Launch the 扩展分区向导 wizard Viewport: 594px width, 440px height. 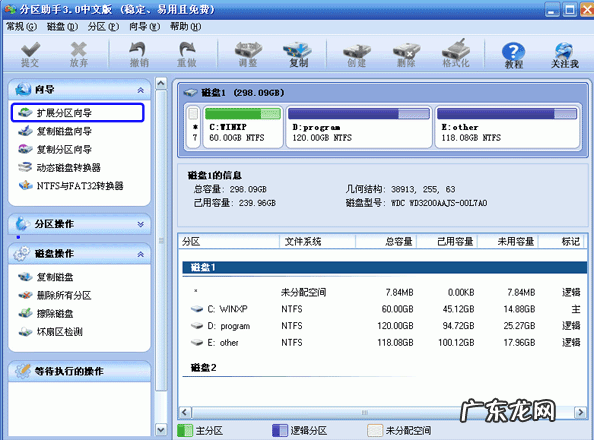(78, 113)
